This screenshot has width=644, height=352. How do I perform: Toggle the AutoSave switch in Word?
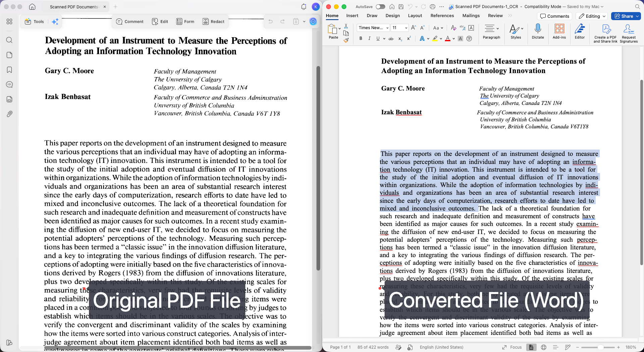(x=380, y=7)
